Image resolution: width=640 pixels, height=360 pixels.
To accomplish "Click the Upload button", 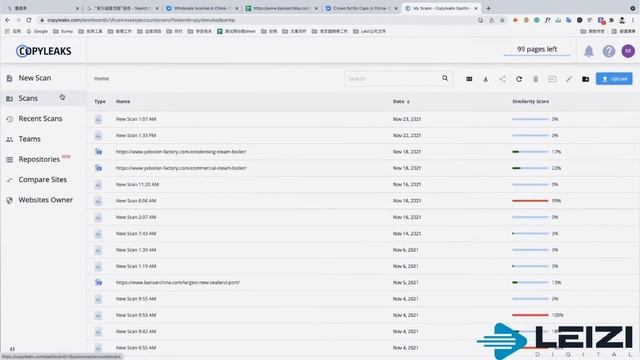I will (614, 79).
